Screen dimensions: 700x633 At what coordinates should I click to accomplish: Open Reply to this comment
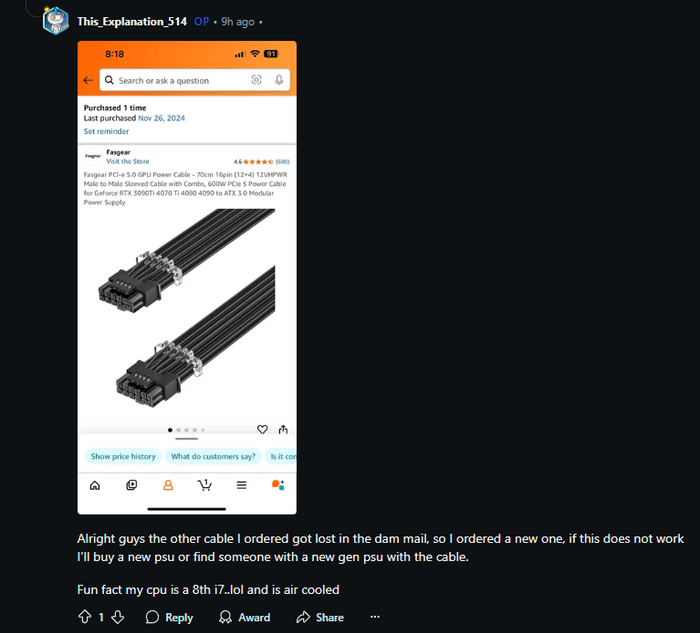[x=169, y=617]
